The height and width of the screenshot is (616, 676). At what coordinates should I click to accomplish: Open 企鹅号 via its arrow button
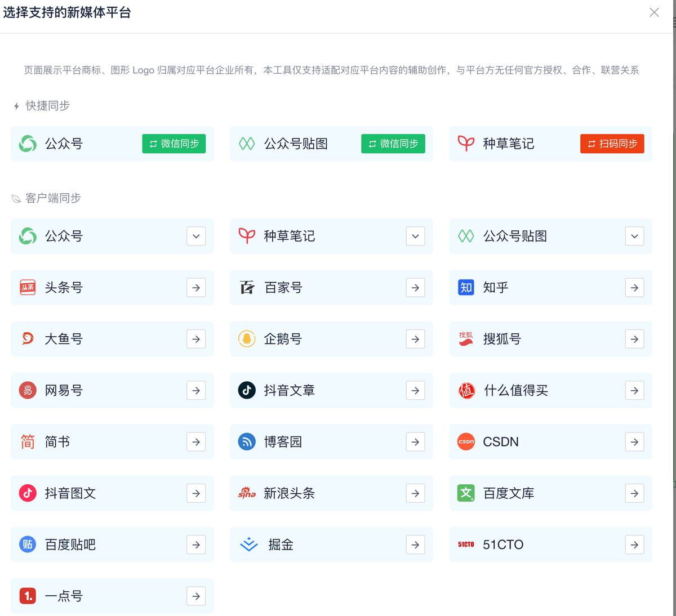415,339
